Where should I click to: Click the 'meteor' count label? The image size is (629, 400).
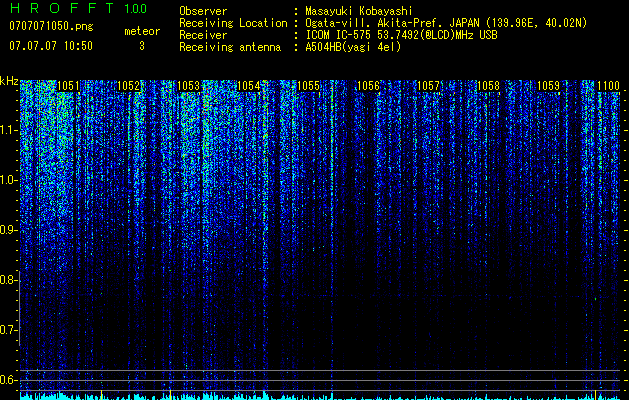142,31
